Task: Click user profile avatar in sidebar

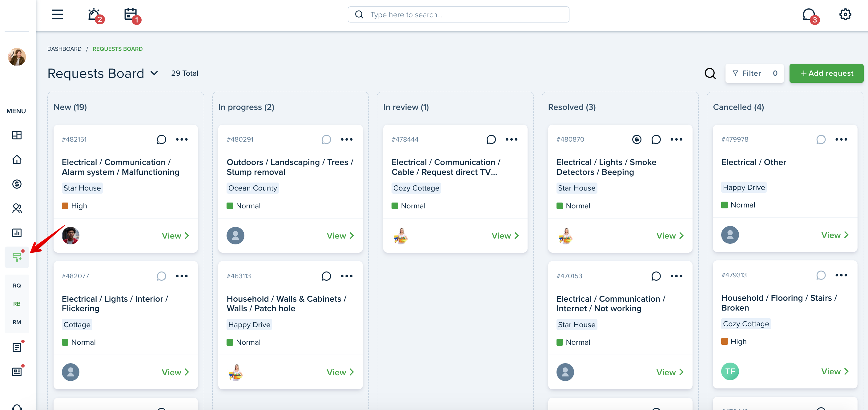Action: (17, 57)
